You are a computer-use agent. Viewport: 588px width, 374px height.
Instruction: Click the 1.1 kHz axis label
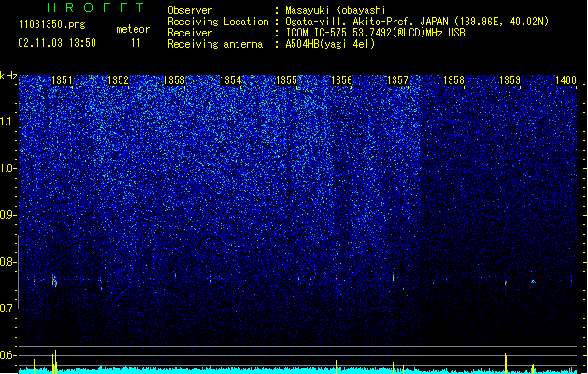coord(8,122)
